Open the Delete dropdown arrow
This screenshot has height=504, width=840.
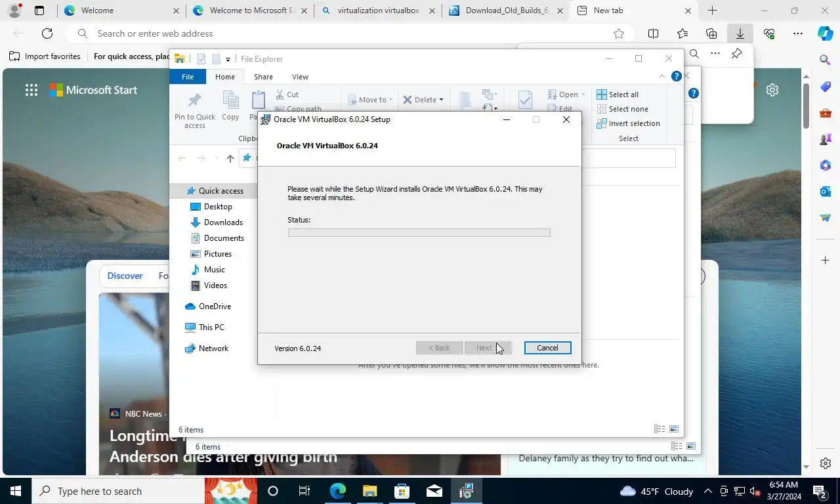441,100
